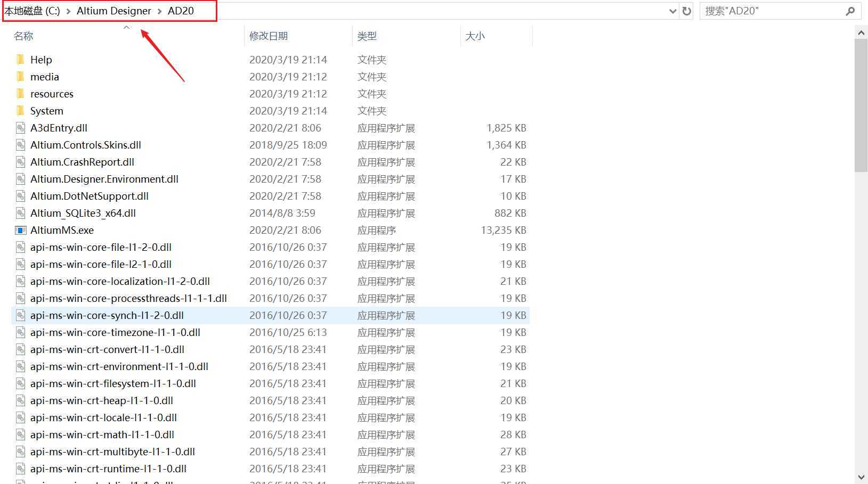Click the 13,235 KB size cell
This screenshot has width=868, height=484.
504,230
